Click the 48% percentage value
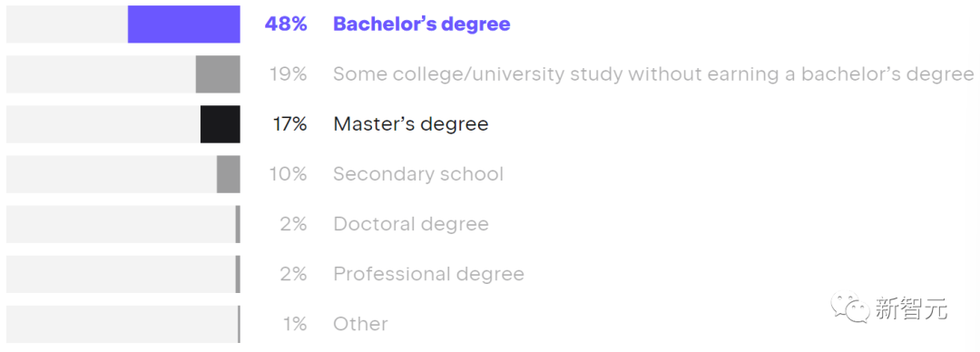Image resolution: width=980 pixels, height=352 pixels. [286, 24]
